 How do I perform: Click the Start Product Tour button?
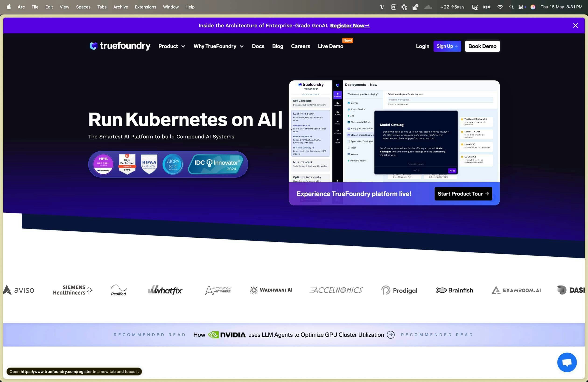click(x=463, y=194)
